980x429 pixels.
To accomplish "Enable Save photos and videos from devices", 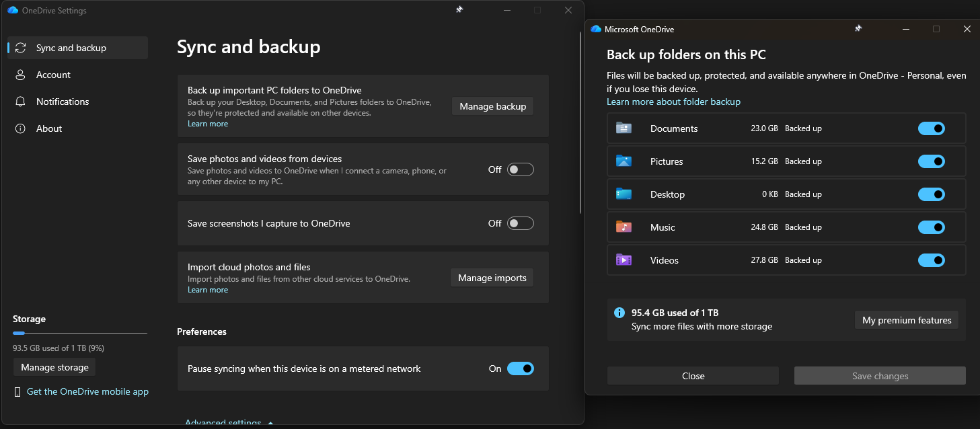I will 520,169.
